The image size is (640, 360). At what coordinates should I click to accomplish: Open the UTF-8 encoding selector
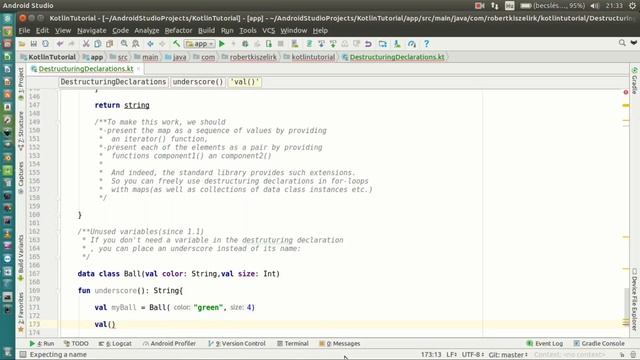pyautogui.click(x=473, y=355)
